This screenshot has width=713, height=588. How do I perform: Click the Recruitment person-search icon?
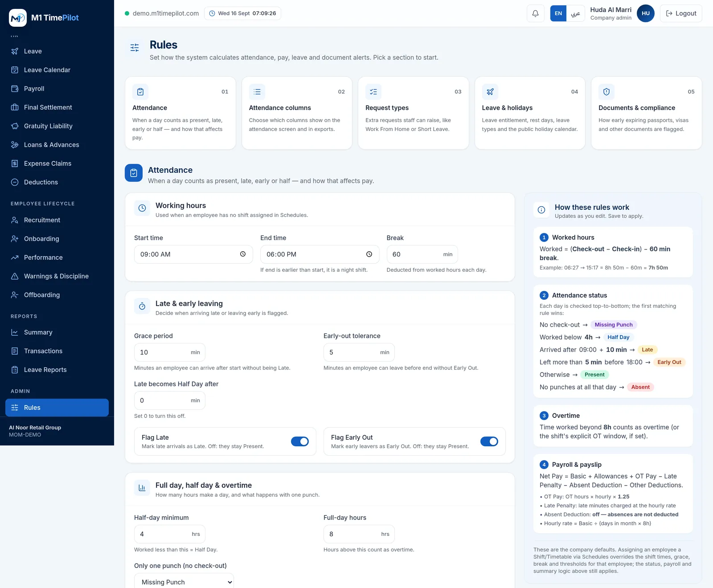[15, 220]
